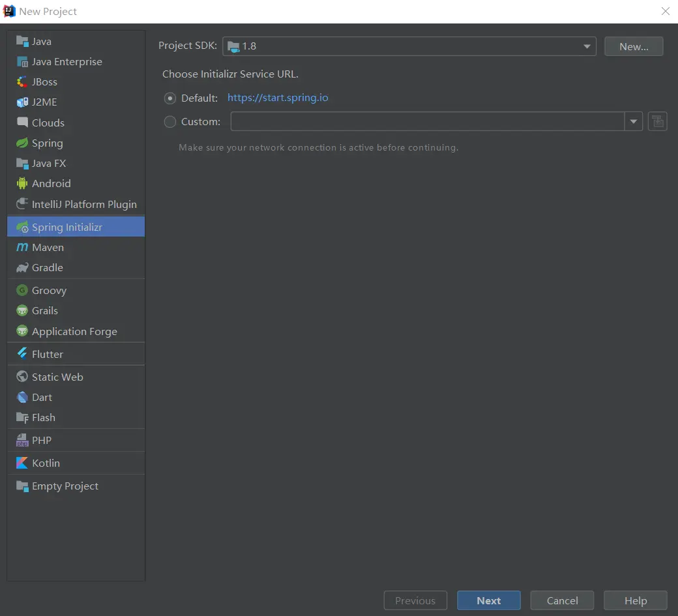Open Help for this dialog
Viewport: 678px width, 616px height.
(635, 600)
